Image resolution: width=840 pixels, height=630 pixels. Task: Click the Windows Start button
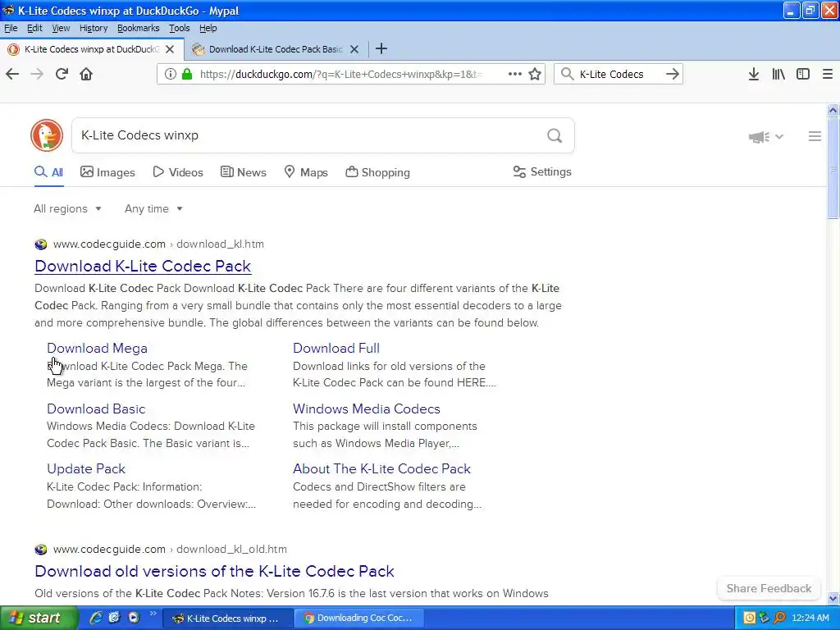click(38, 618)
